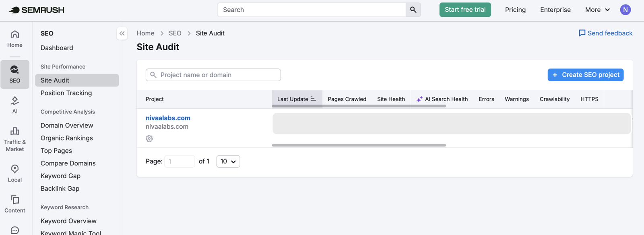Image resolution: width=644 pixels, height=235 pixels.
Task: Focus the Project name or domain field
Action: 213,75
